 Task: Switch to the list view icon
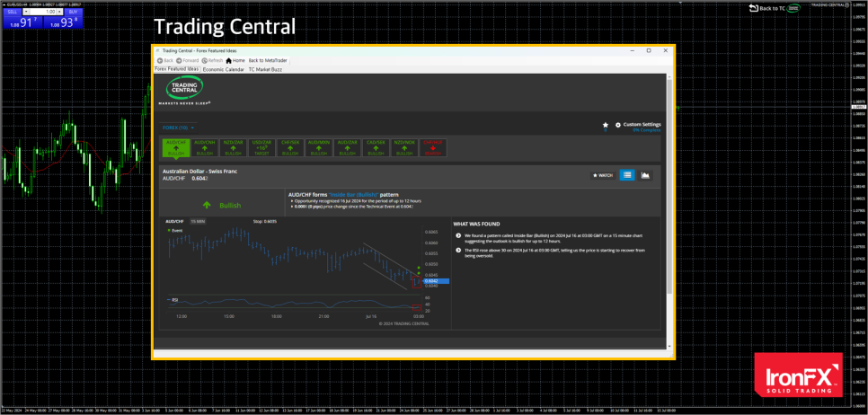626,175
